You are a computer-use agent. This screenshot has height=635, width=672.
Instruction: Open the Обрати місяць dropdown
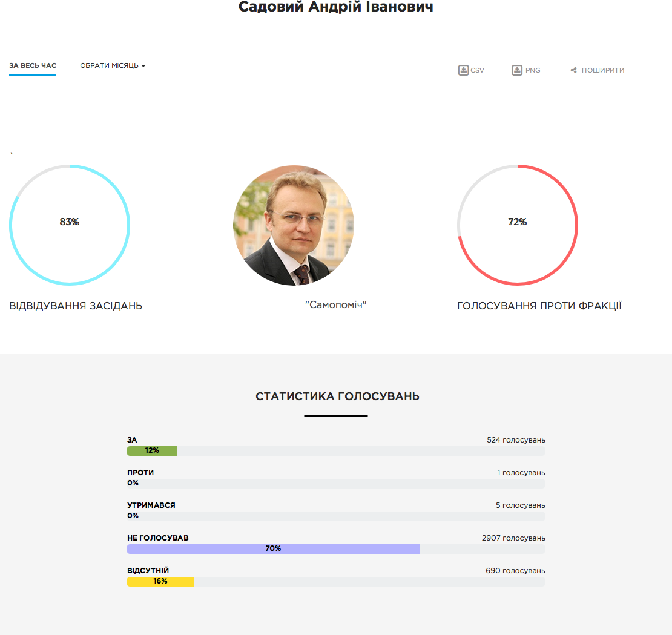click(110, 65)
